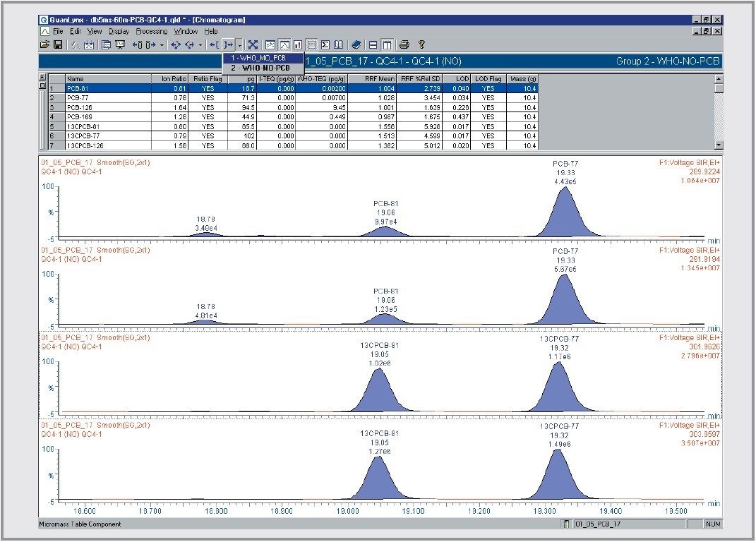Click the open-book report icon
The height and width of the screenshot is (542, 756).
[339, 45]
